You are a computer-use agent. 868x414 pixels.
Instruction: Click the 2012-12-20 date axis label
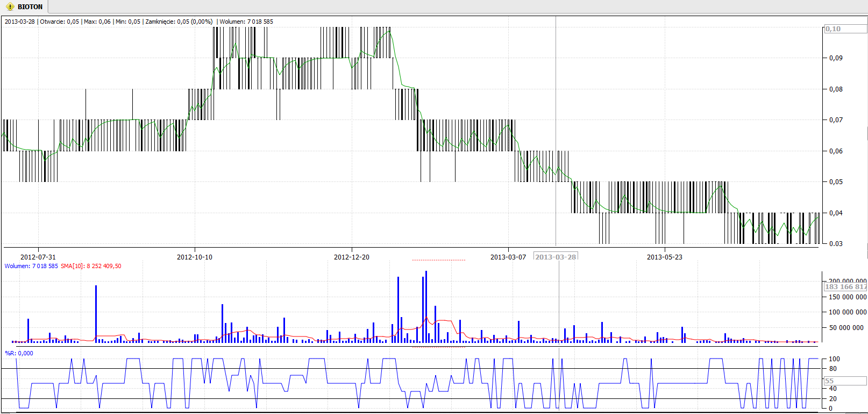[x=352, y=257]
